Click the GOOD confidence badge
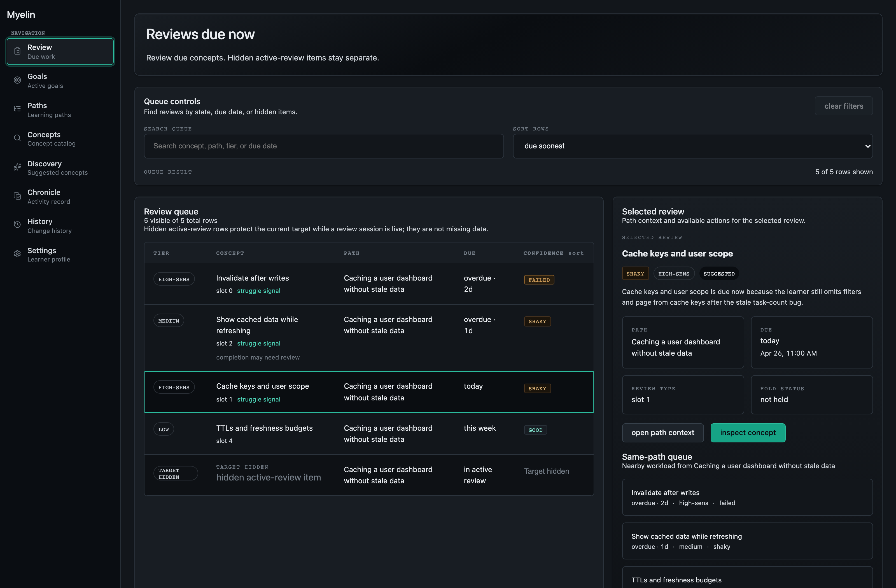This screenshot has width=896, height=588. click(535, 430)
